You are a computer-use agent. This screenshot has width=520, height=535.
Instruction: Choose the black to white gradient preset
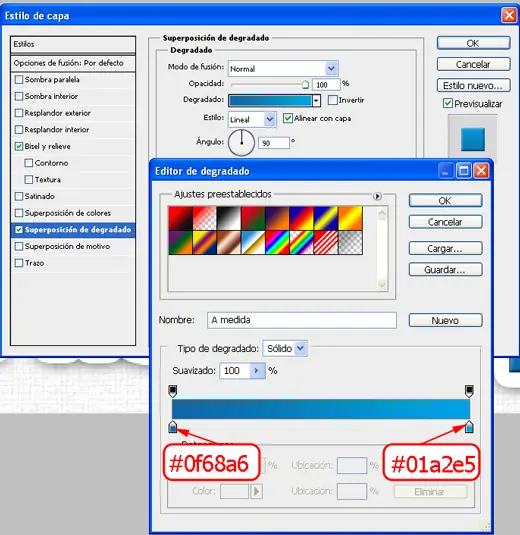229,218
